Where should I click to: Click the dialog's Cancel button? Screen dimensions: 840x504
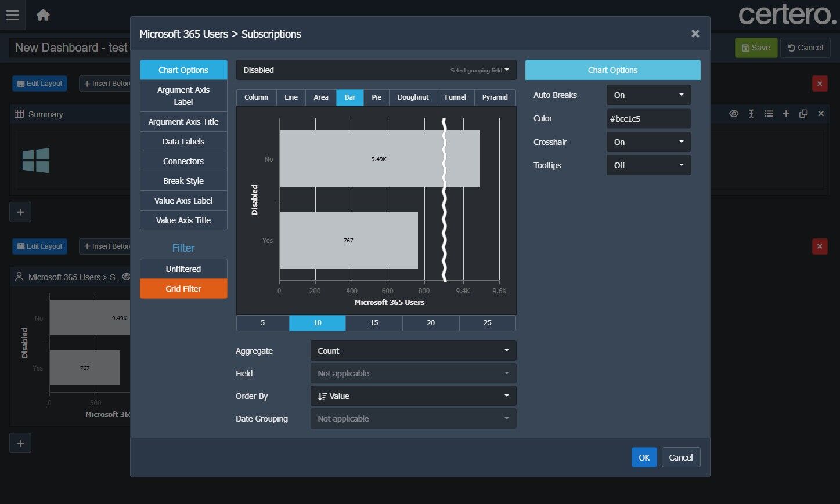click(x=680, y=458)
